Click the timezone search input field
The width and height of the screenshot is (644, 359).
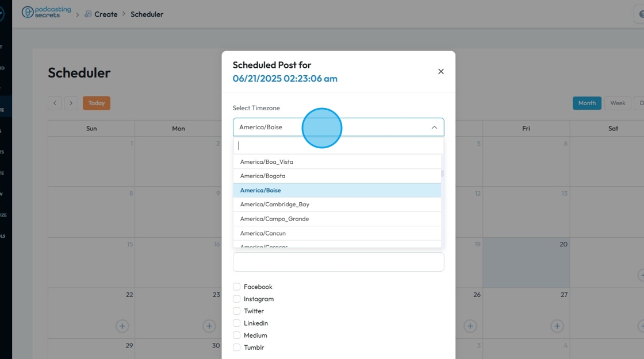(x=338, y=146)
